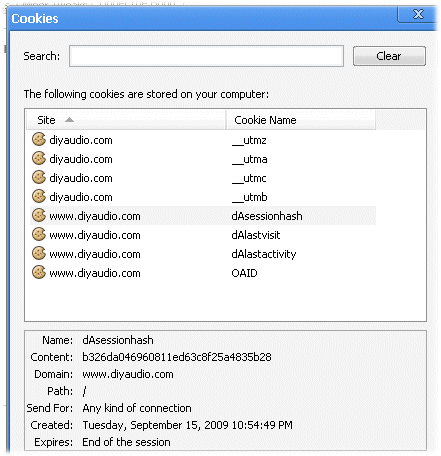Sort list by Site column header

point(126,120)
